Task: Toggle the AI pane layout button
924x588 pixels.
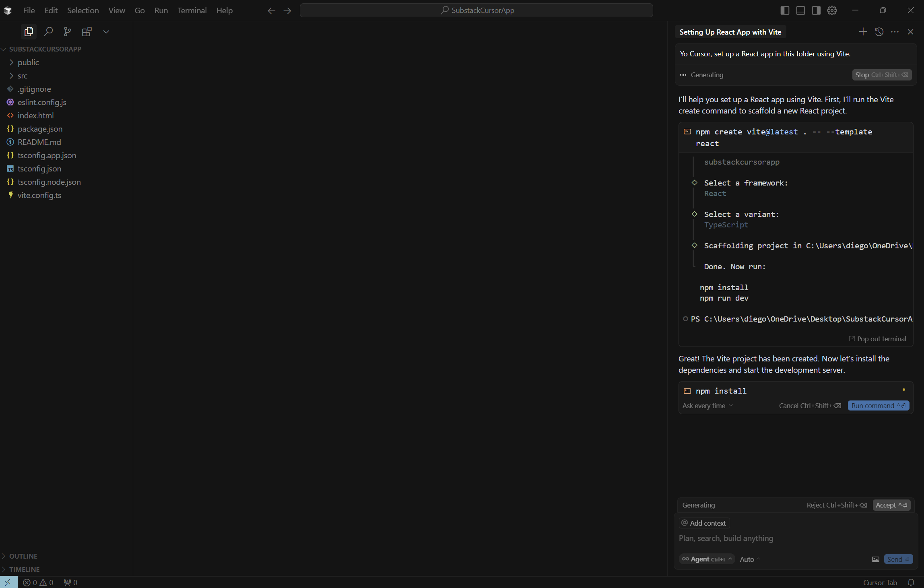Action: (x=816, y=10)
